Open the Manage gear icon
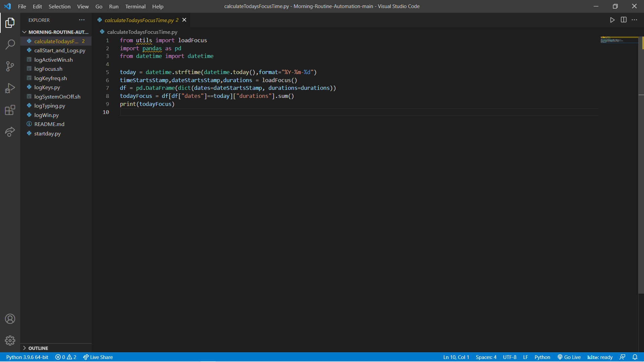Screen dimensions: 644x362 10,341
